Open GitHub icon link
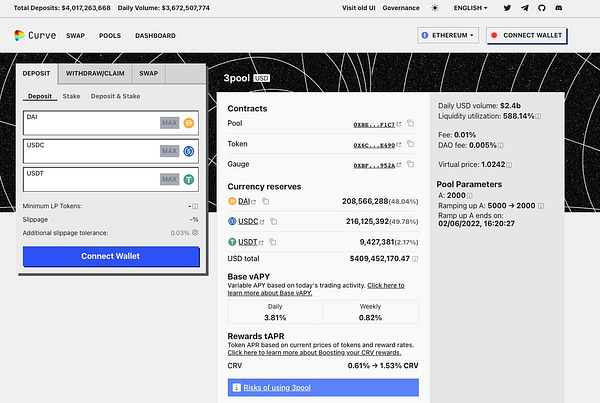 [541, 8]
